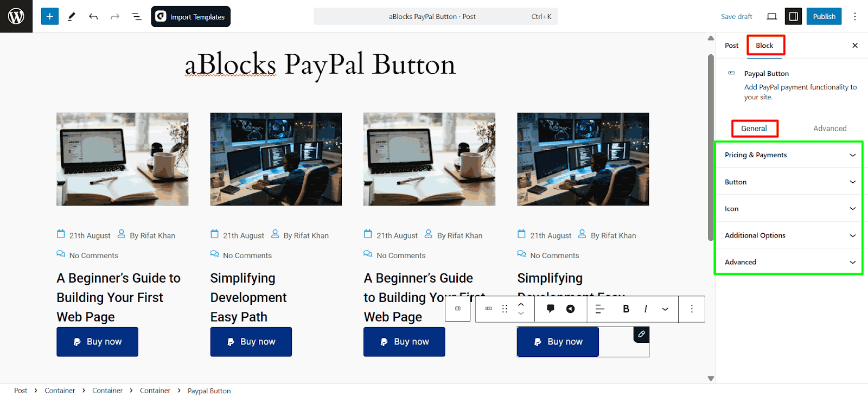Click the first Container breadcrumb
This screenshot has height=397, width=868.
[60, 390]
